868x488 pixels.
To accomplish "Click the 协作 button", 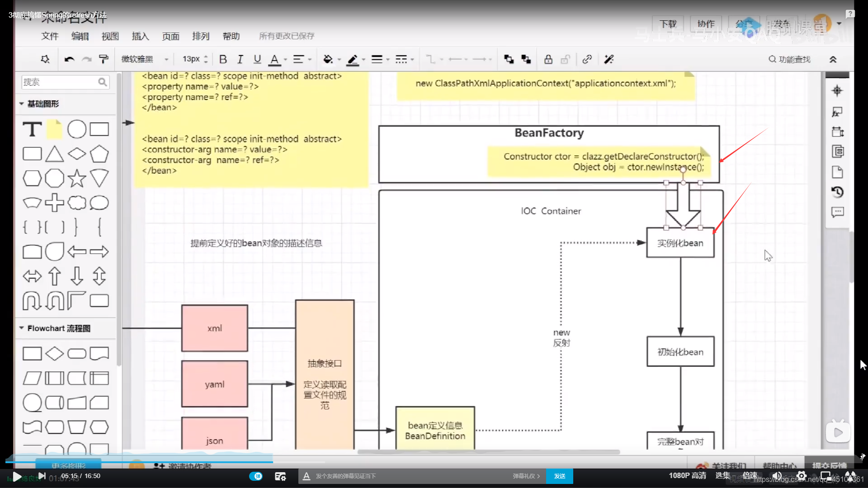I will (706, 24).
